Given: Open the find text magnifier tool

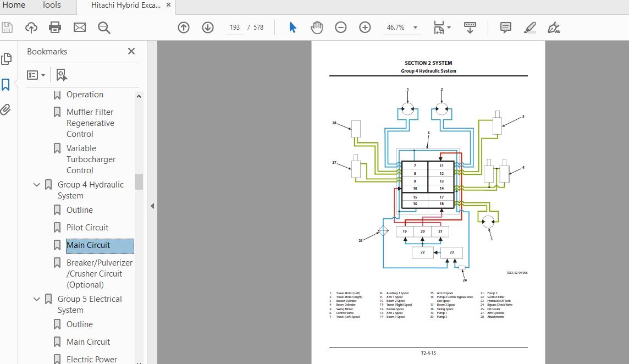Looking at the screenshot, I should pos(104,27).
